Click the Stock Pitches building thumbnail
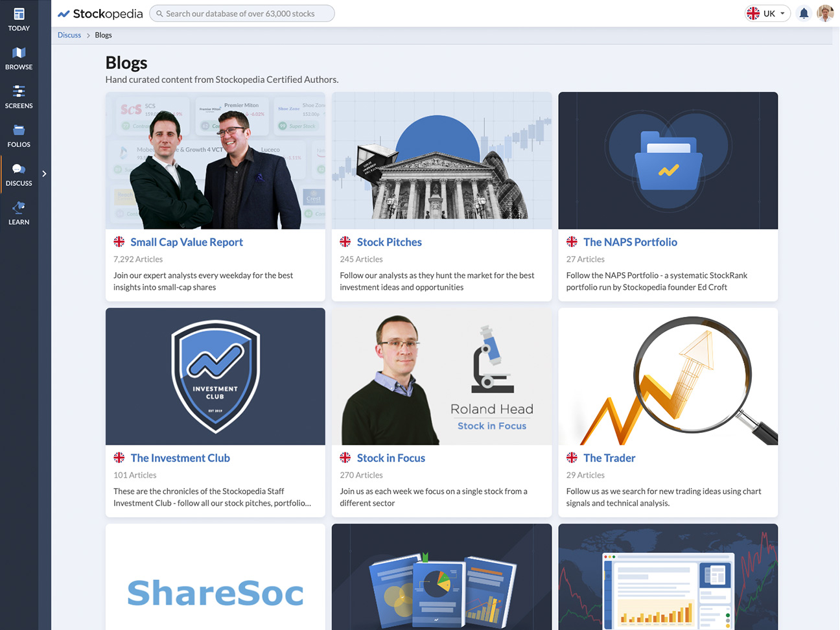This screenshot has width=840, height=630. [x=441, y=161]
